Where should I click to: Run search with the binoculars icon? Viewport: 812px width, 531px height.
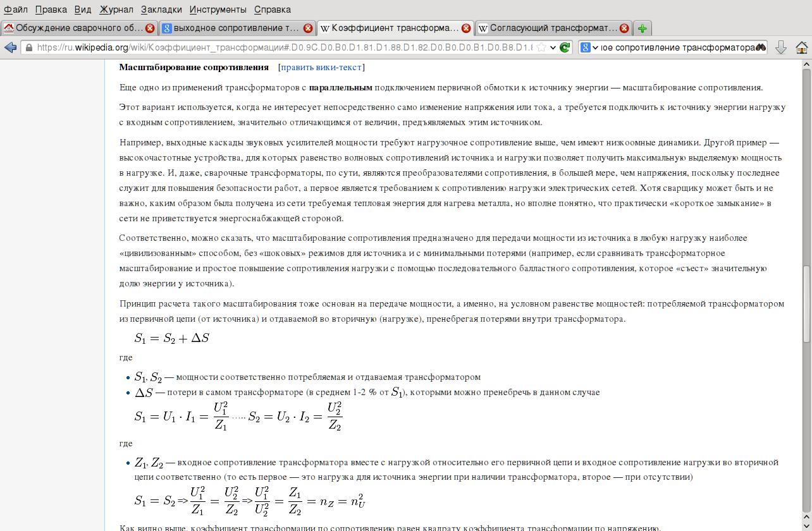[x=761, y=47]
